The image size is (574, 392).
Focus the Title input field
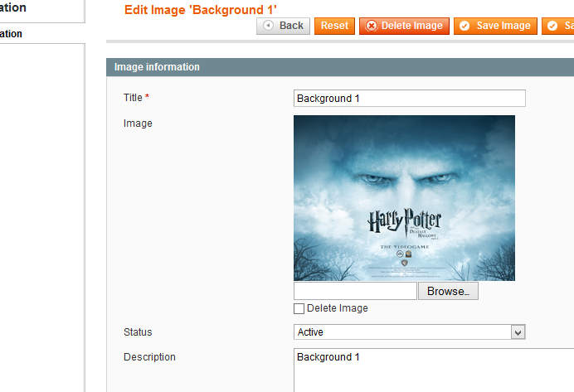point(409,99)
